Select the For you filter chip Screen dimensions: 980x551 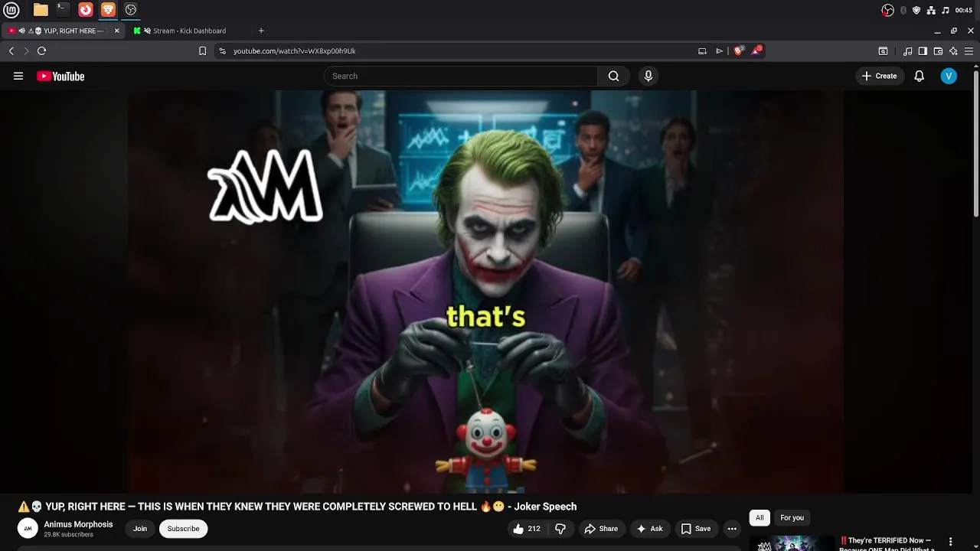coord(792,517)
